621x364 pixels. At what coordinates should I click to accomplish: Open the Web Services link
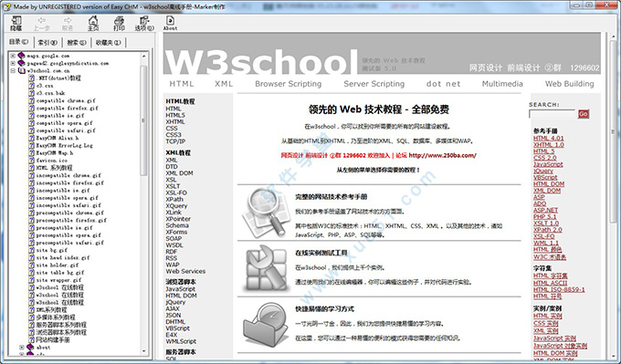pos(185,271)
